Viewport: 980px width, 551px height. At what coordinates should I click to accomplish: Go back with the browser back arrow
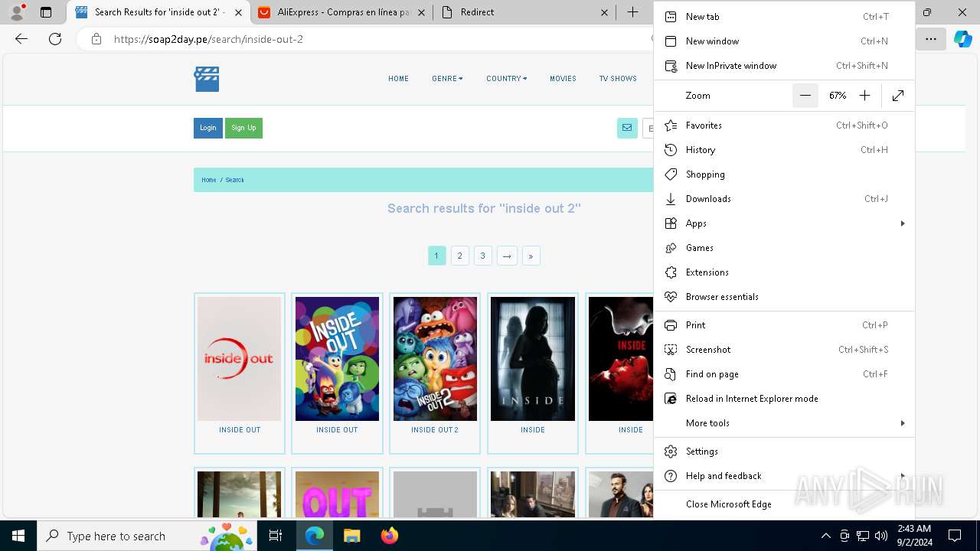point(21,39)
